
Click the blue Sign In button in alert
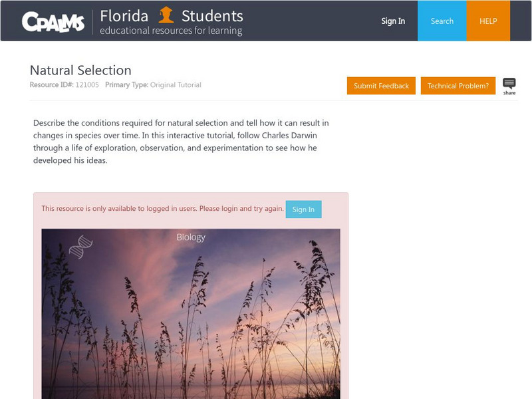tap(303, 209)
